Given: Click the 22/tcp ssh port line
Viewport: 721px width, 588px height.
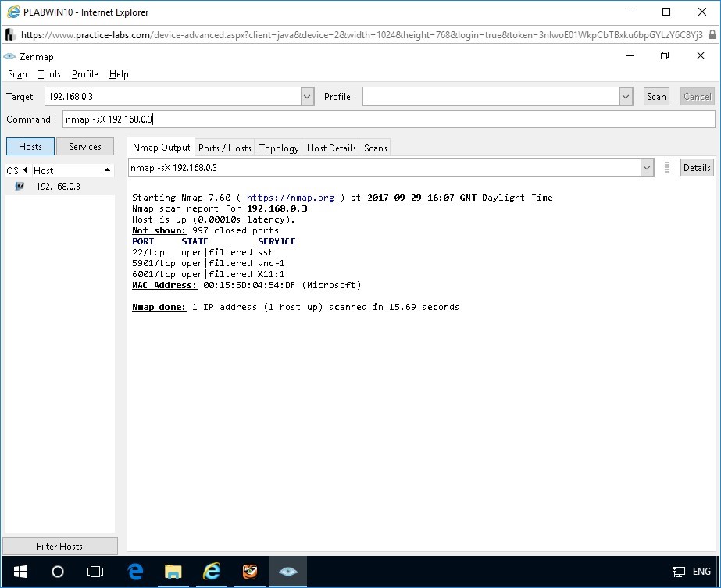Looking at the screenshot, I should tap(203, 252).
